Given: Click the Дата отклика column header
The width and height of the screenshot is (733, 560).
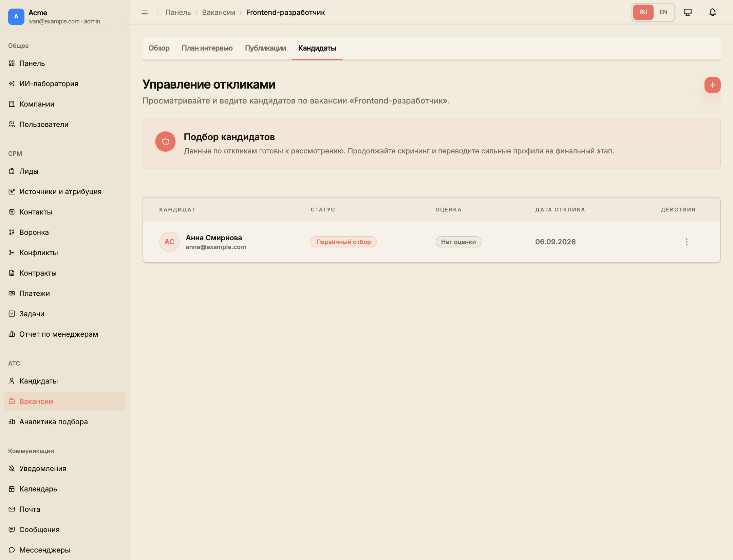Looking at the screenshot, I should coord(560,209).
